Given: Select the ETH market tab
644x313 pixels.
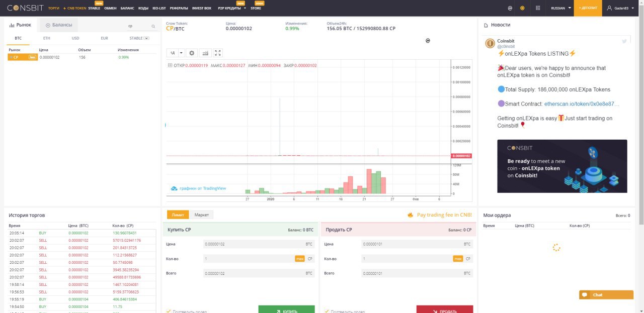Looking at the screenshot, I should pyautogui.click(x=47, y=38).
